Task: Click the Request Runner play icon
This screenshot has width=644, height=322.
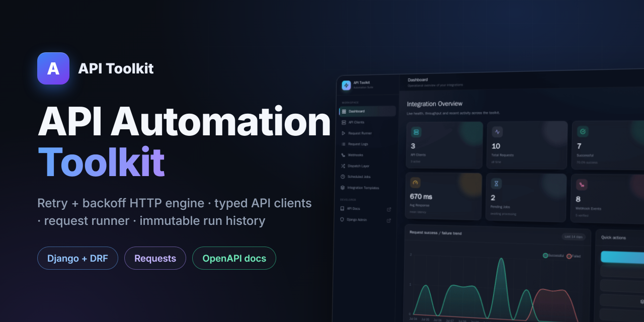Action: point(344,133)
